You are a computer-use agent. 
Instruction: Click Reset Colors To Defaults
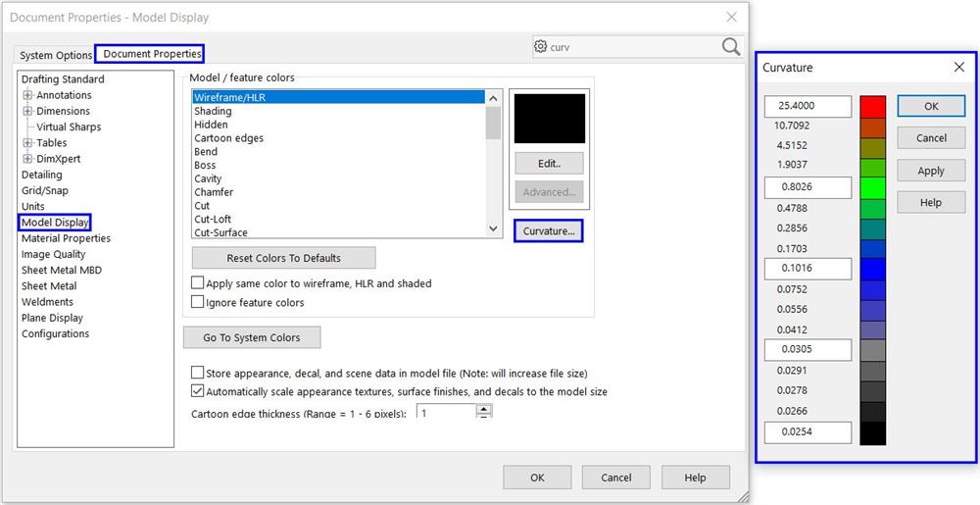pyautogui.click(x=283, y=258)
